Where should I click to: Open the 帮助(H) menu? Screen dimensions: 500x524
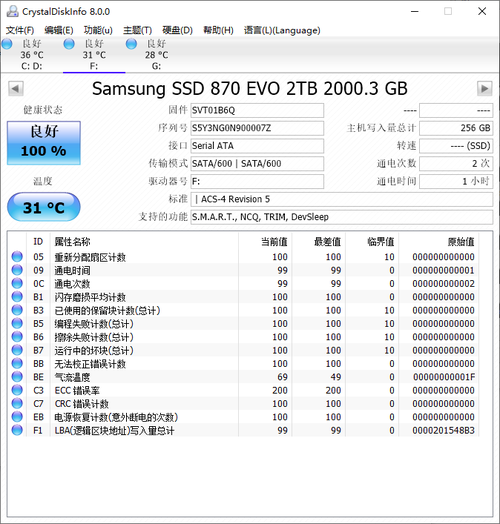(218, 30)
